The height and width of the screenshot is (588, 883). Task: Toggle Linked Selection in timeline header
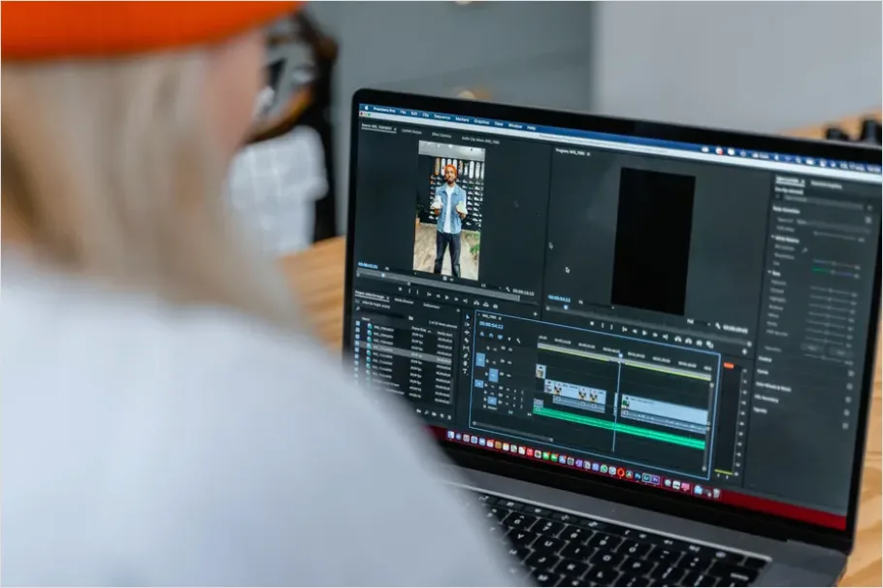500,337
